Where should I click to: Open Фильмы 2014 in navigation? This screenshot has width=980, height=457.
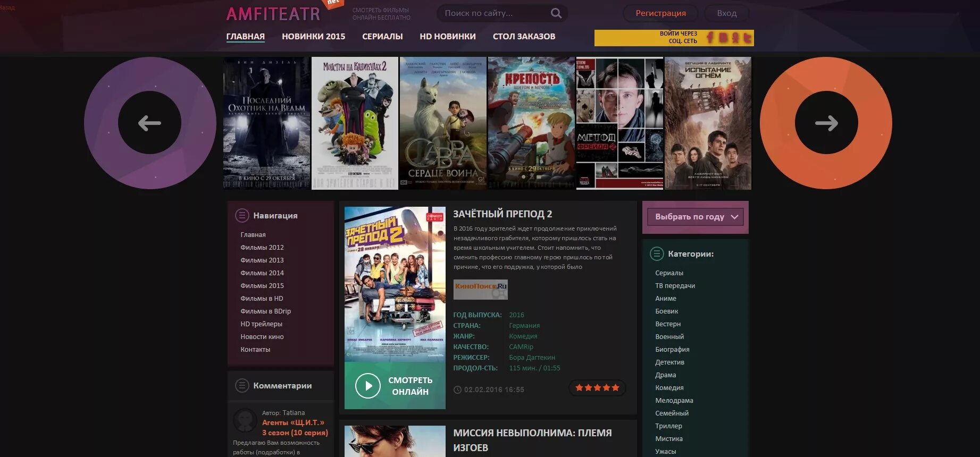point(262,273)
